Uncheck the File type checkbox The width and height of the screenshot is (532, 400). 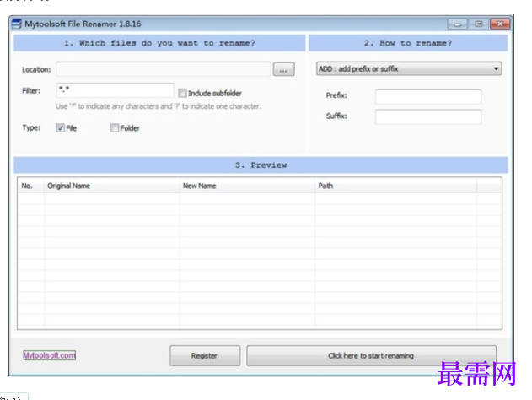[61, 128]
